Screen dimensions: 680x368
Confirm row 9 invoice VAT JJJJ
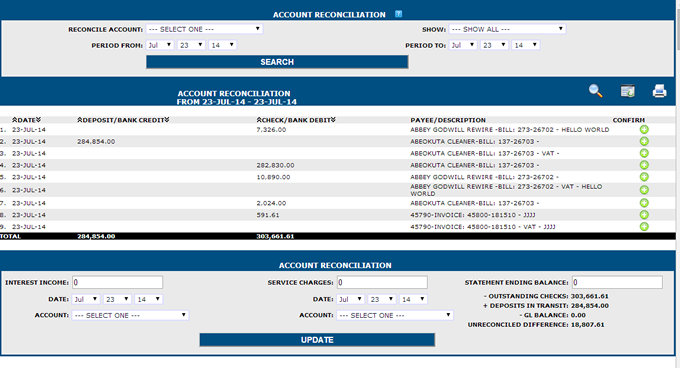644,226
